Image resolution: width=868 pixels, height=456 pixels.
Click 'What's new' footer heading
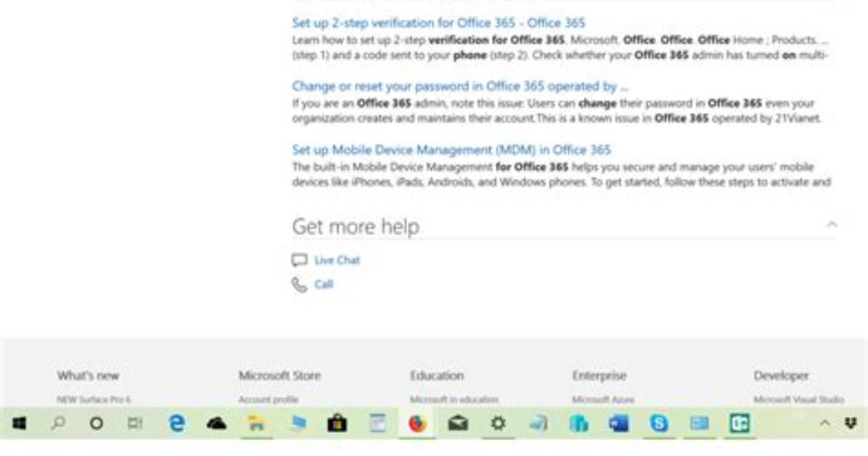click(88, 375)
